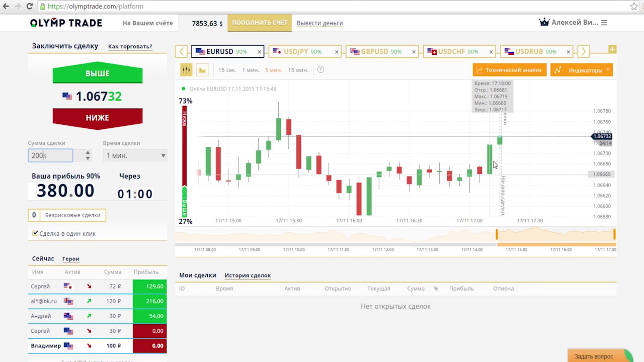The image size is (644, 362).
Task: Go to previous asset tabs arrow
Action: coord(182,51)
